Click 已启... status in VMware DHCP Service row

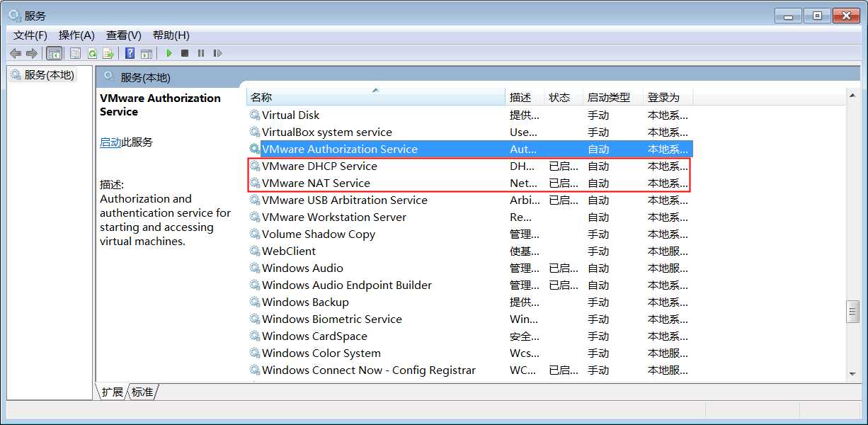coord(564,166)
